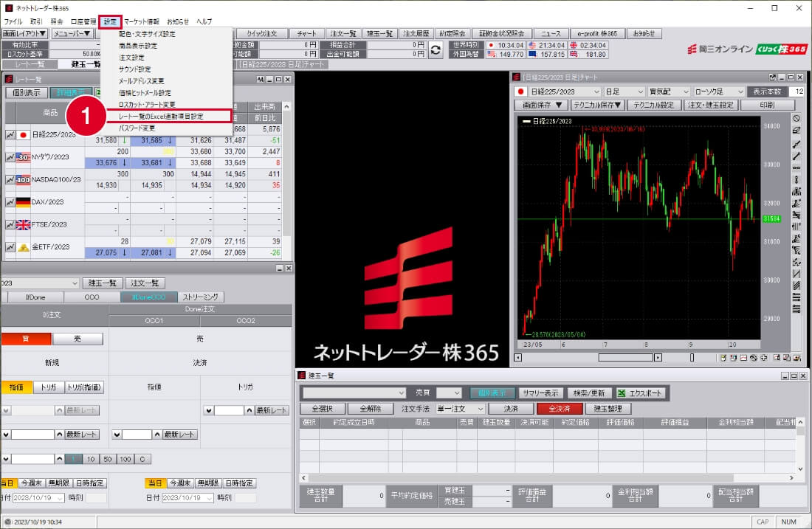Viewport: 812px width, 529px height.
Task: Click the refresh icon beside account balances
Action: [436, 50]
